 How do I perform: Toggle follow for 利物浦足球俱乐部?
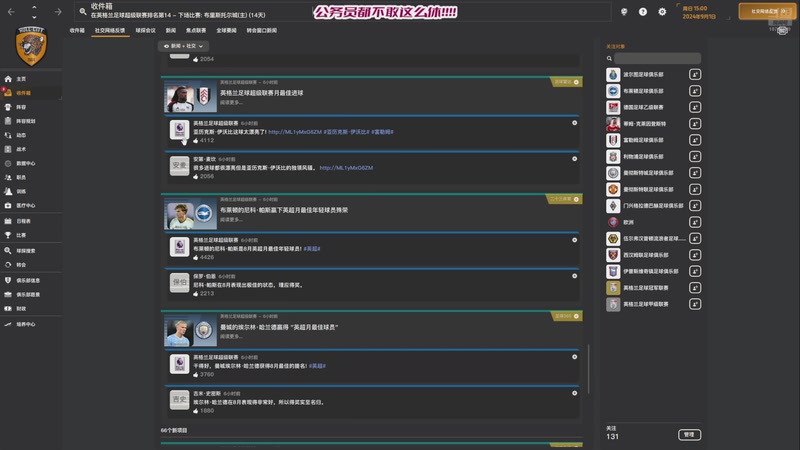694,157
